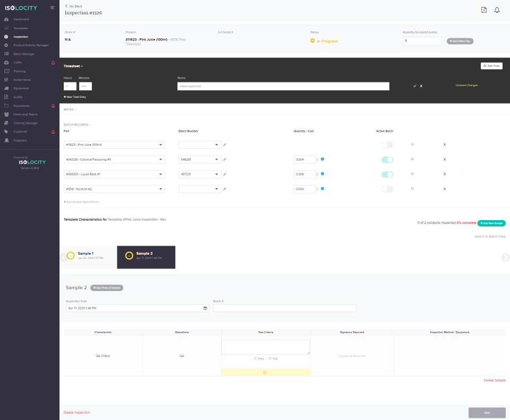Click the info dot beside Nicotine #2 quantity
The image size is (510, 420).
(x=322, y=189)
